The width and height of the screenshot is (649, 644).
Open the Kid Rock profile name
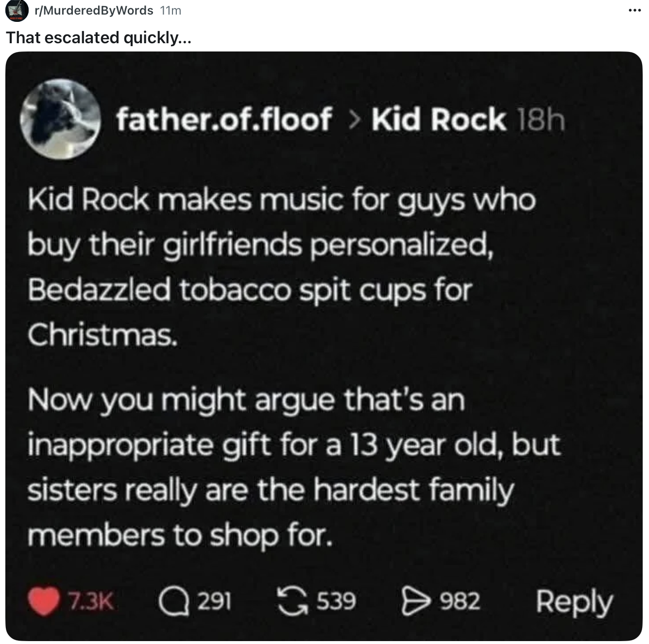[x=439, y=119]
